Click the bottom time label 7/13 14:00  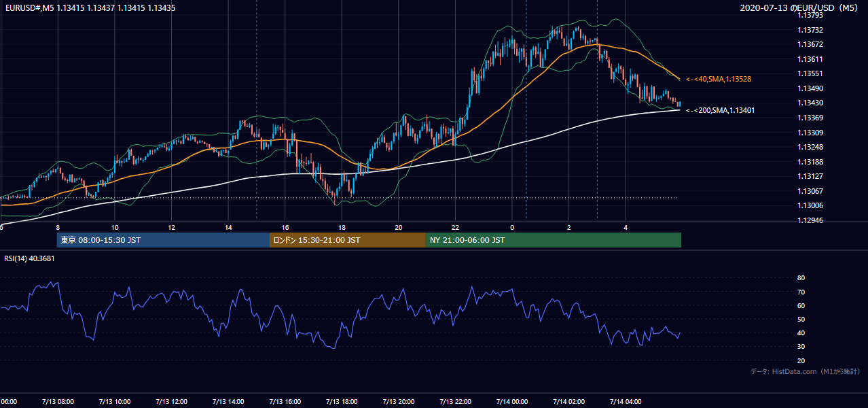point(228,401)
